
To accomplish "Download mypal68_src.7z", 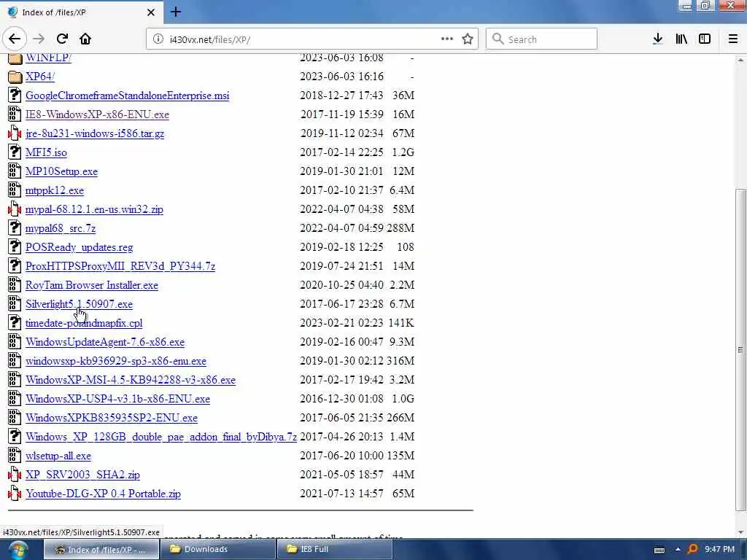I will [61, 228].
